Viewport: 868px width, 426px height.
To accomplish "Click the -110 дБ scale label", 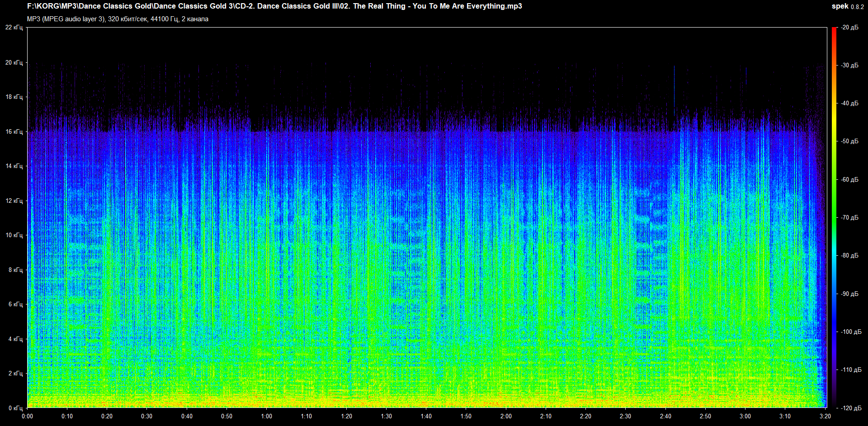I will pyautogui.click(x=851, y=370).
